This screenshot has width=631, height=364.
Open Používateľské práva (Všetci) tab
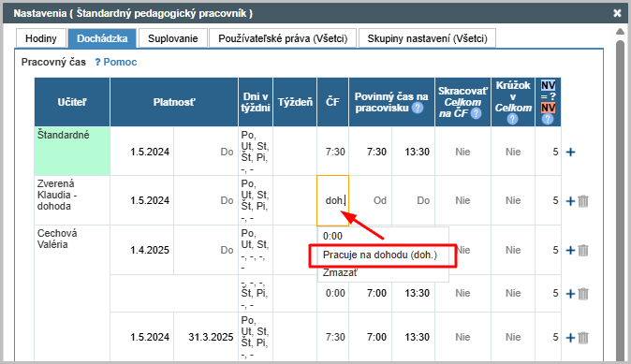click(x=283, y=38)
